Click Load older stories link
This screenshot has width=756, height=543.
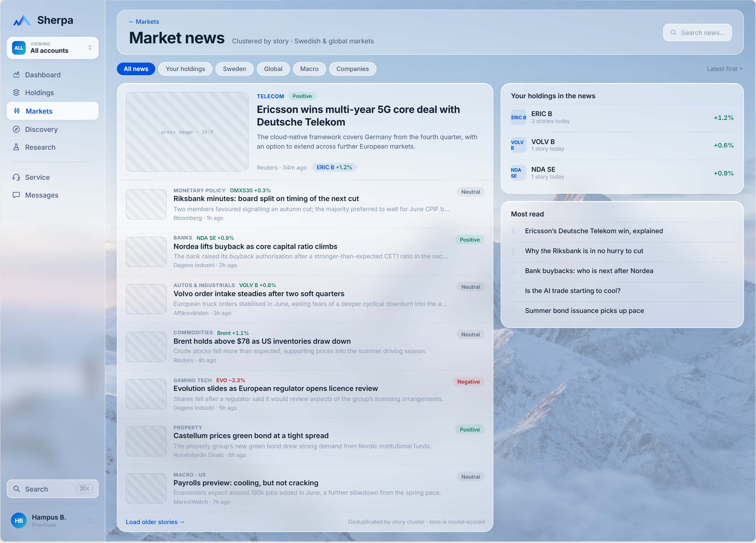pos(155,522)
